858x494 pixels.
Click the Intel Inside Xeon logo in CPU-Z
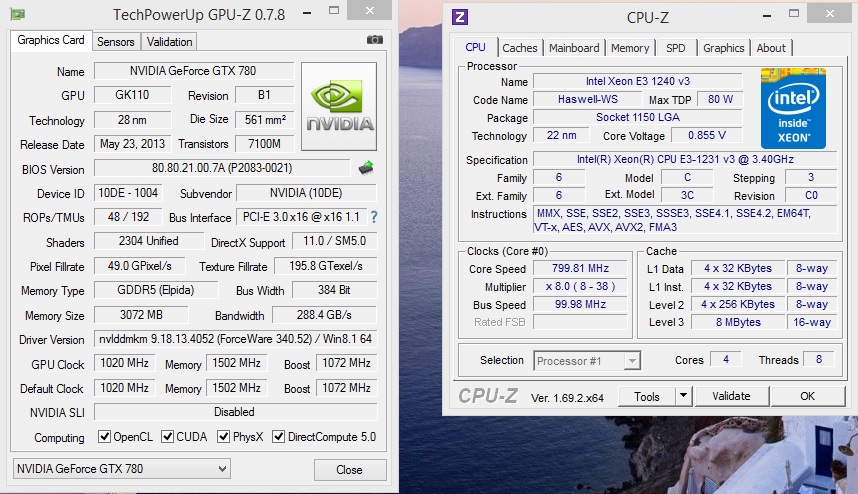pos(793,108)
